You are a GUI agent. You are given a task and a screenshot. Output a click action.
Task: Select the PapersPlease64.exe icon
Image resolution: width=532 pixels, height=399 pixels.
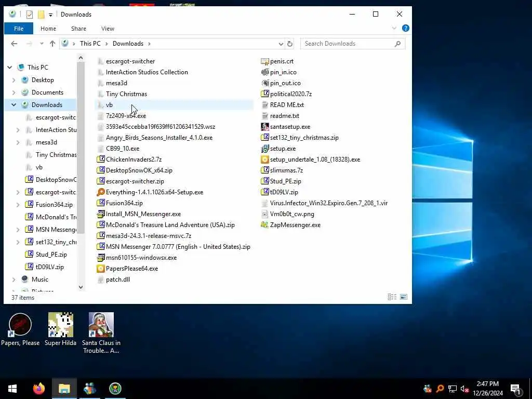(100, 269)
